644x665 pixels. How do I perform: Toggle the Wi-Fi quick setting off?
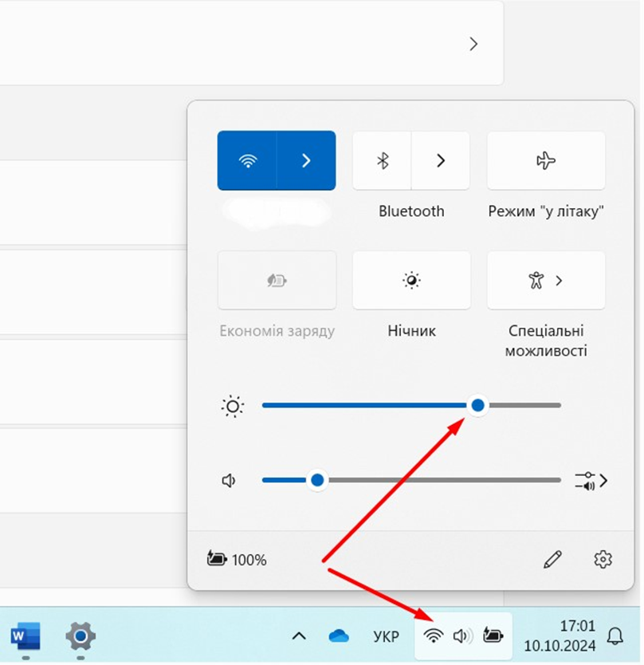[x=248, y=160]
